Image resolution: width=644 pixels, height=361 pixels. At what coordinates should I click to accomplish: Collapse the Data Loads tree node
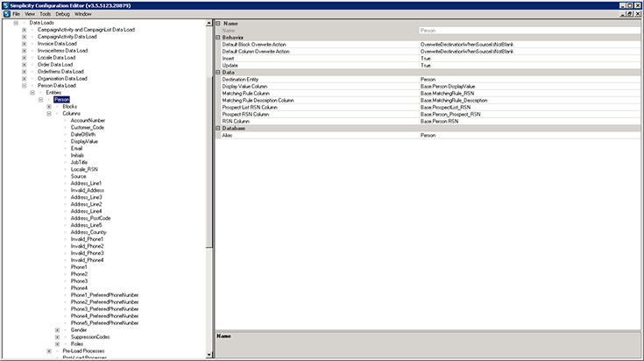16,23
